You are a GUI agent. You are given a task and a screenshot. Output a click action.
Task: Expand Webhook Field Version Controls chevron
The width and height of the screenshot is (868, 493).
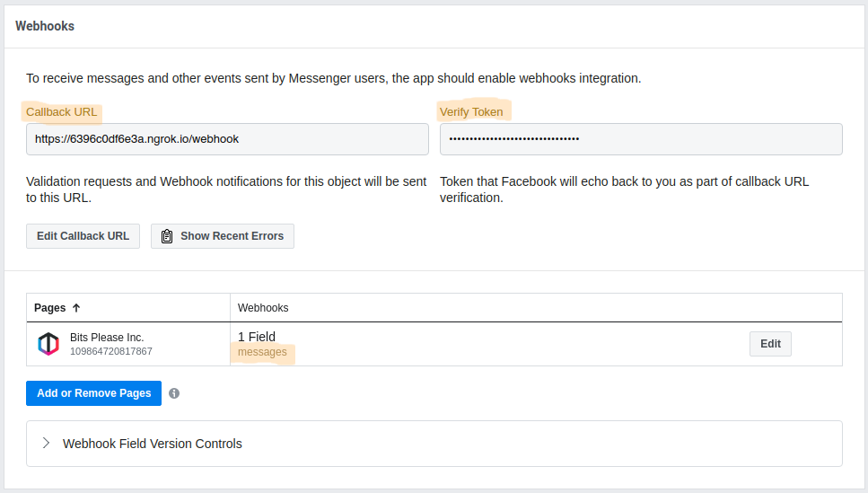coord(46,444)
